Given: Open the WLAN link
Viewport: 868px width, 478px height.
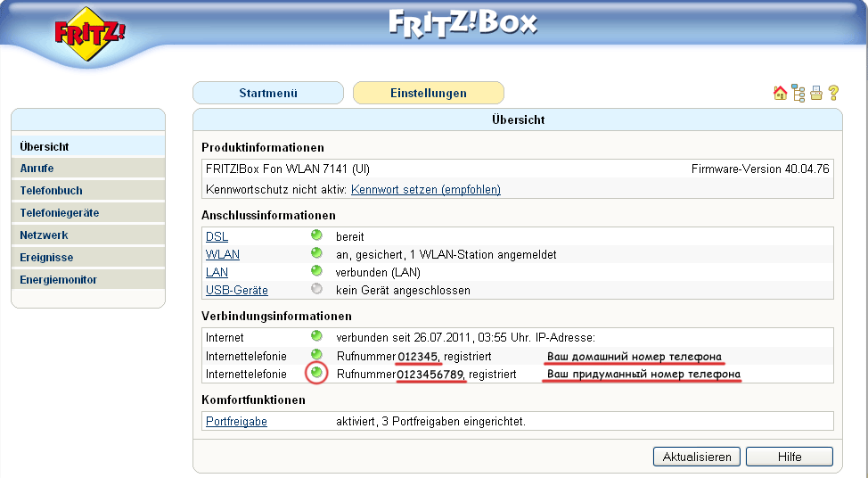Looking at the screenshot, I should pos(223,254).
